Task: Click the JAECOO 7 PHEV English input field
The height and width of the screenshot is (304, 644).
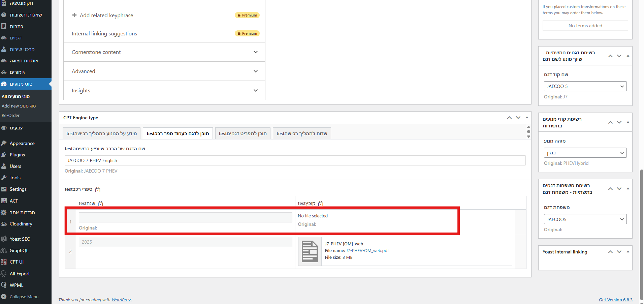Action: click(295, 160)
